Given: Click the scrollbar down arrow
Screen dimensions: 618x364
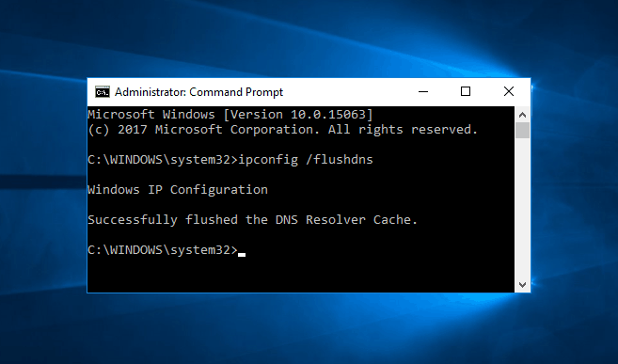Looking at the screenshot, I should pos(523,284).
